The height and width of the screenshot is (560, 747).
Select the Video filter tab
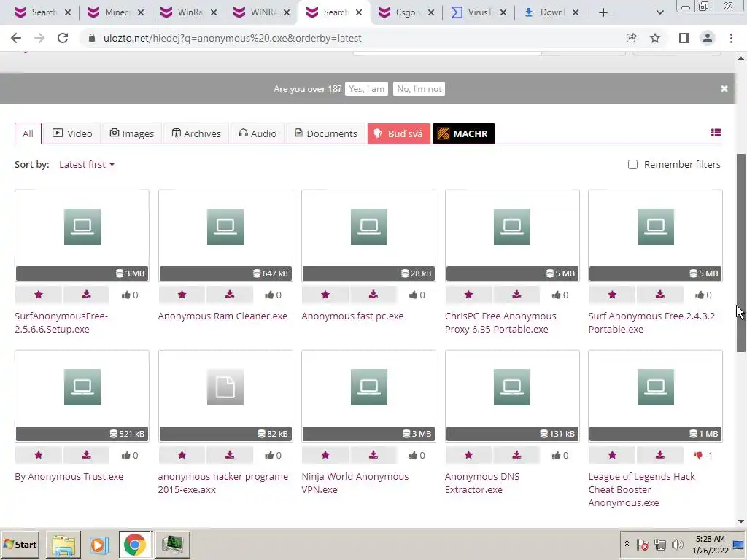(72, 133)
